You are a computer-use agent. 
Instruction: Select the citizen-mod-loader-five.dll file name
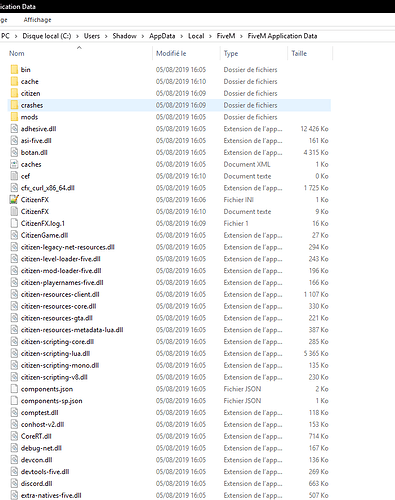click(61, 271)
